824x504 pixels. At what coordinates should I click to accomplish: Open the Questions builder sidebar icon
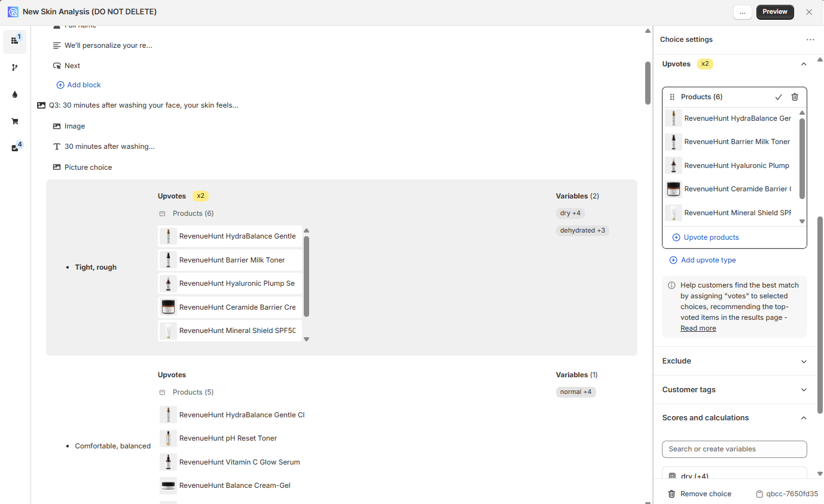[15, 41]
